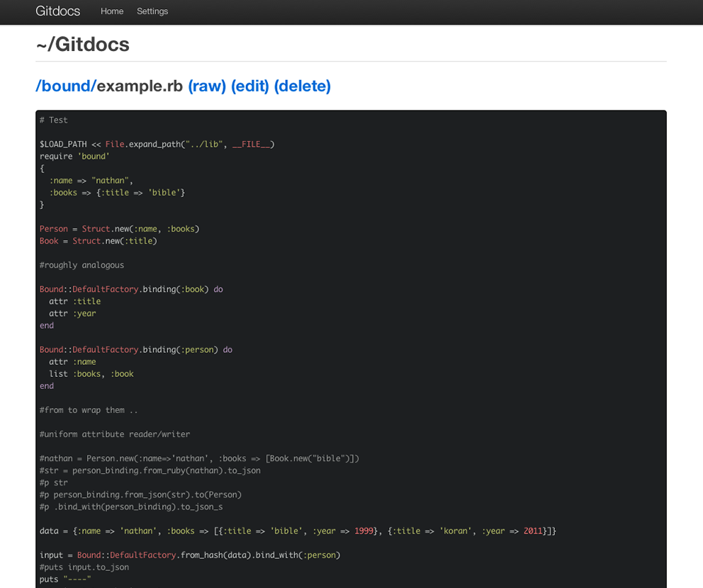The width and height of the screenshot is (703, 588).
Task: Click the Person = Struct.new line
Action: point(119,229)
